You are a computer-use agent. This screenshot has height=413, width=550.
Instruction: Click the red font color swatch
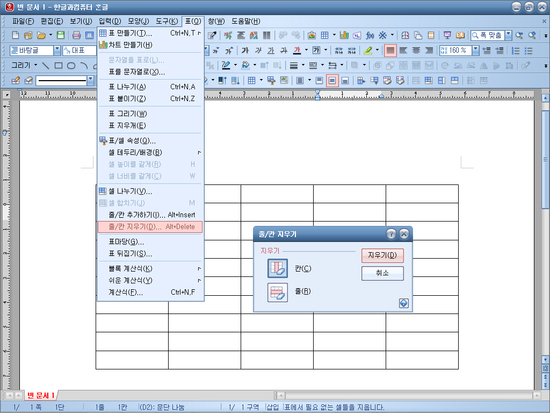(x=297, y=51)
